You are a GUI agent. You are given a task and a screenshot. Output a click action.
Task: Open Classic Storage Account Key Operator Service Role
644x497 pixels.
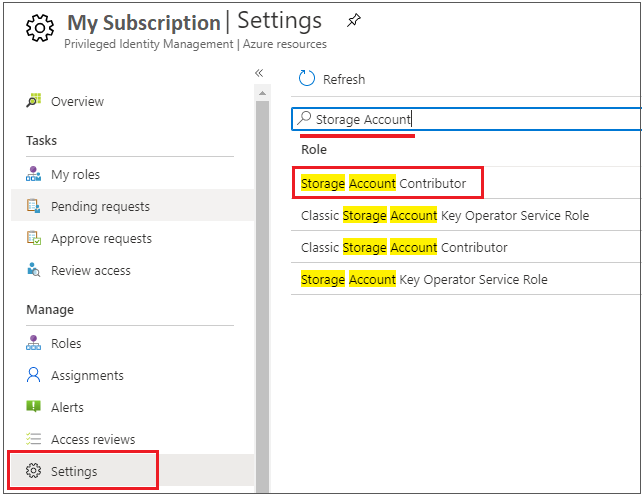click(445, 215)
